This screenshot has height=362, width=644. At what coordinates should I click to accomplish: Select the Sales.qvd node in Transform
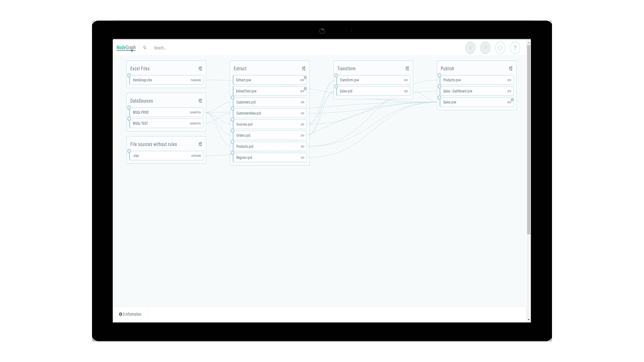[x=373, y=91]
